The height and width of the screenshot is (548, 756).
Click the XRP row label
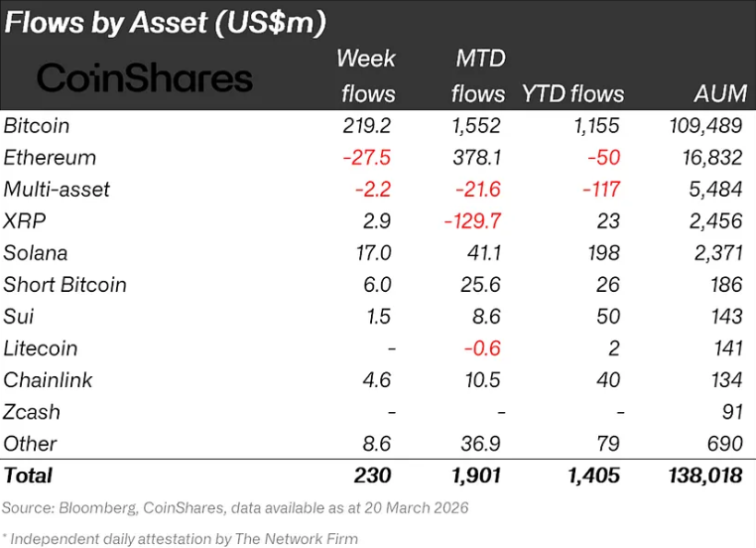[24, 221]
